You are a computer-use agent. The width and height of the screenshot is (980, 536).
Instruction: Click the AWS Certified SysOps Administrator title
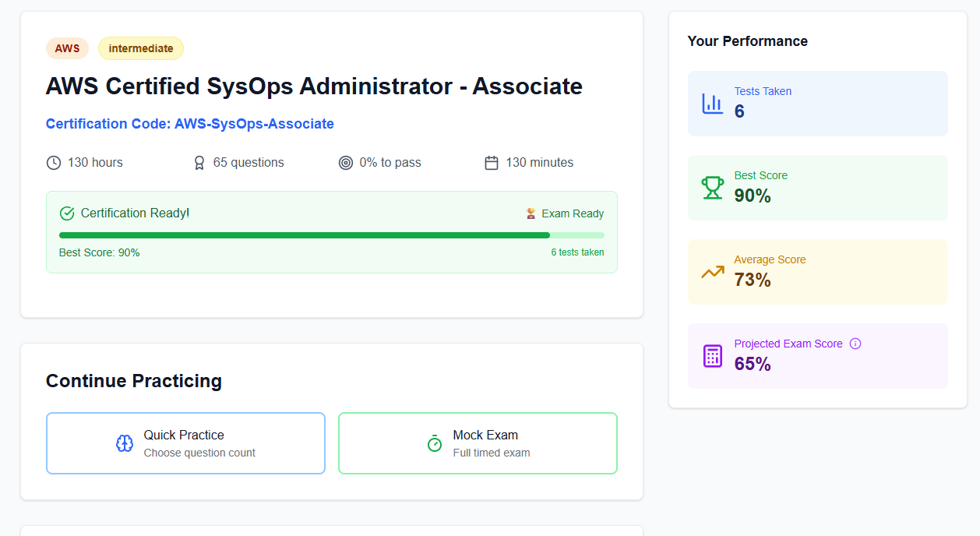314,86
